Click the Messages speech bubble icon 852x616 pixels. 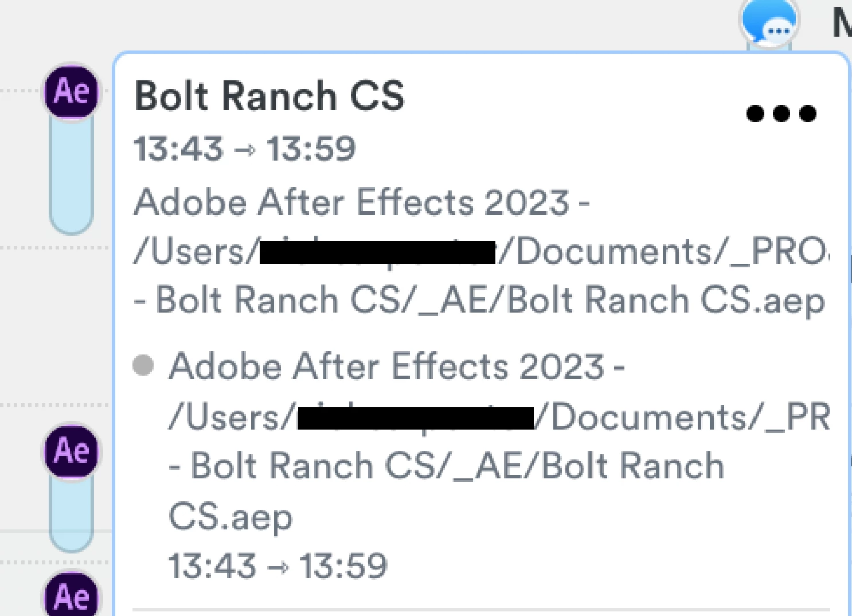coord(769,23)
